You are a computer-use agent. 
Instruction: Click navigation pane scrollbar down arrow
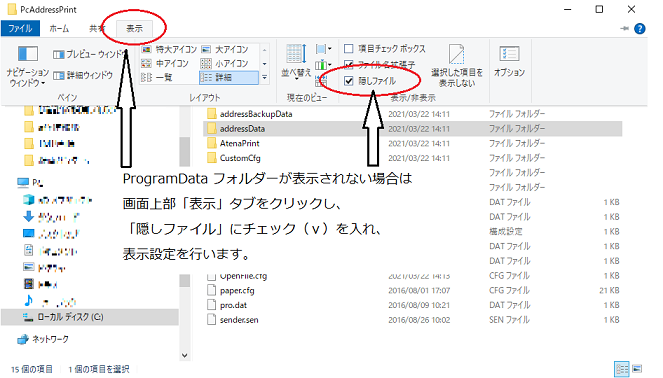coord(184,355)
